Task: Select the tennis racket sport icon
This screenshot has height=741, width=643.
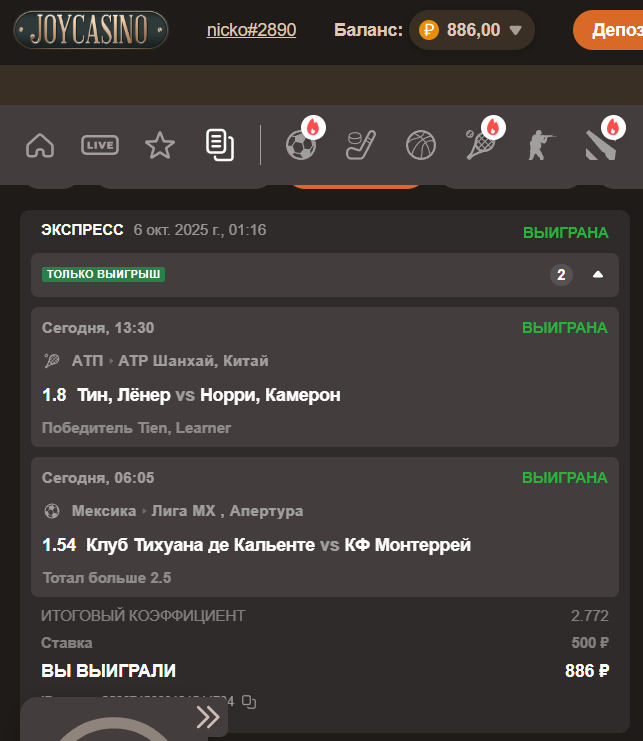Action: [x=480, y=145]
